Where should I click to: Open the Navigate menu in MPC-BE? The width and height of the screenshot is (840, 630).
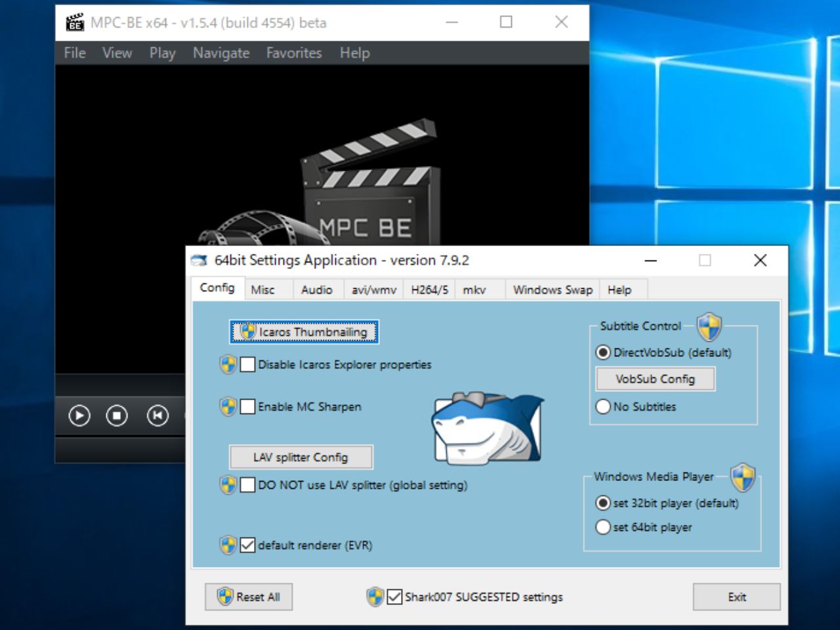221,53
